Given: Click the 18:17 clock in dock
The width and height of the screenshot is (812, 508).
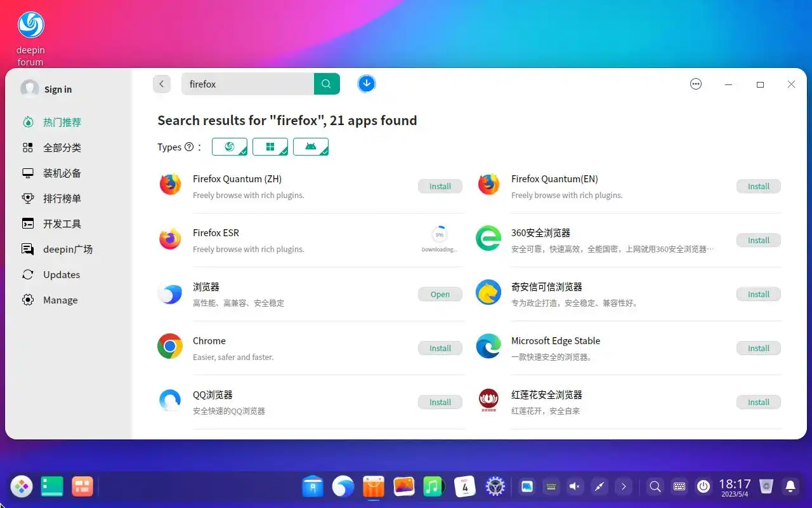Looking at the screenshot, I should pyautogui.click(x=735, y=487).
